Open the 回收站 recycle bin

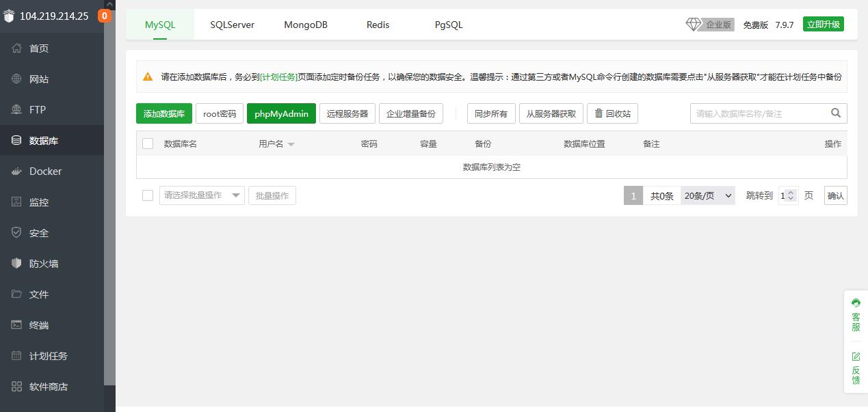[612, 113]
